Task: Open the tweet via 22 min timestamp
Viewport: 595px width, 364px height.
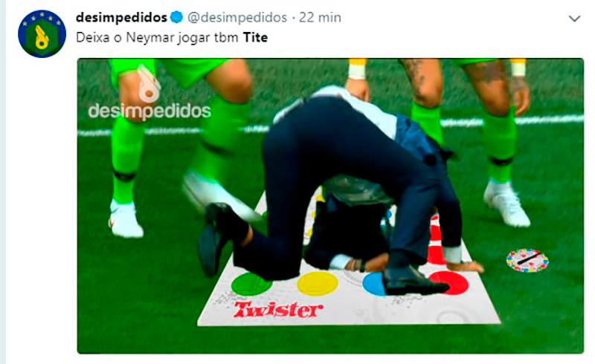Action: pyautogui.click(x=320, y=17)
